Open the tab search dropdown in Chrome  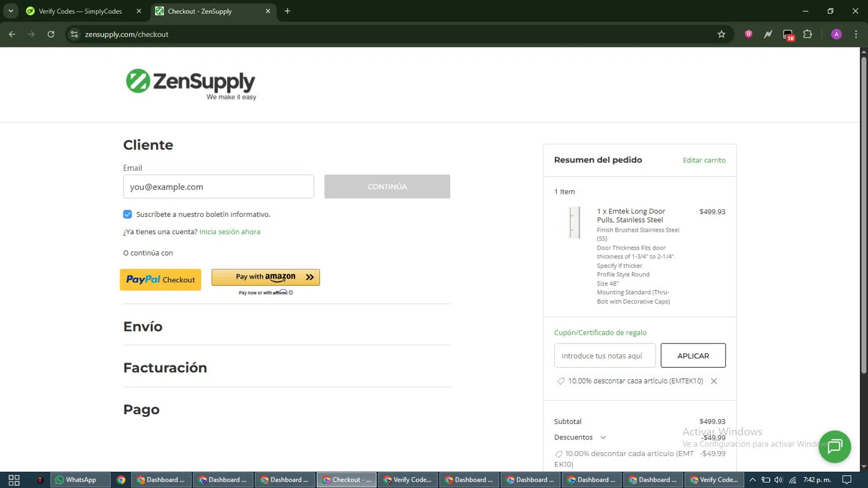10,11
